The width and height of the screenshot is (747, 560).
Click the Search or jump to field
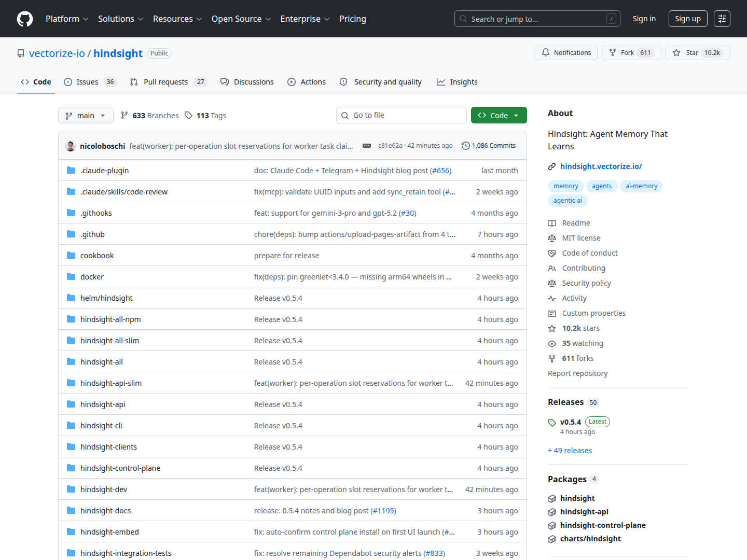537,19
